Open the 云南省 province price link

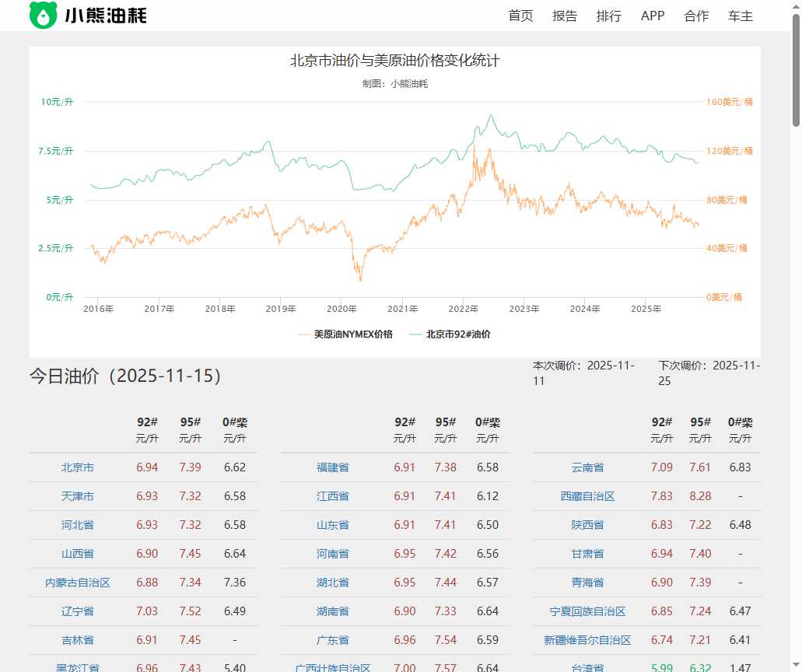588,467
